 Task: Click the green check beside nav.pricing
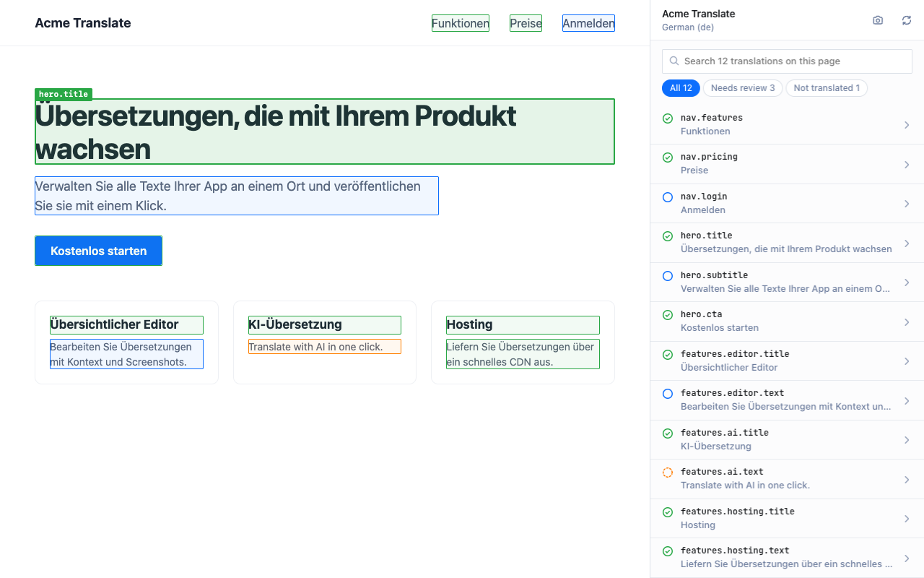(x=668, y=157)
